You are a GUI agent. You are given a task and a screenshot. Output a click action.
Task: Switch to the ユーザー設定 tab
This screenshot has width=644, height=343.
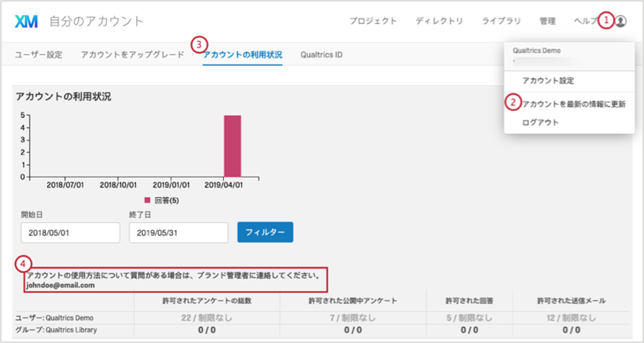[x=38, y=55]
